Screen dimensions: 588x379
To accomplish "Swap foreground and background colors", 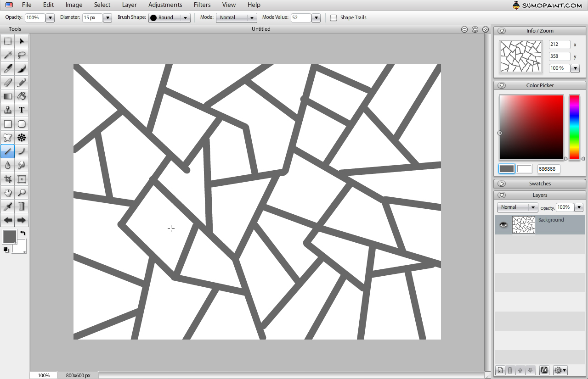I will point(23,234).
